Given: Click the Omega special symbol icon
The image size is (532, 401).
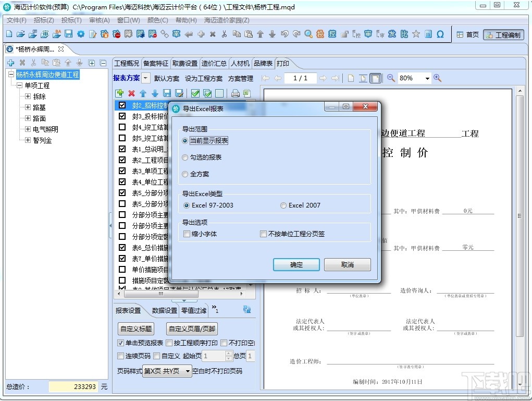Looking at the screenshot, I should (x=440, y=34).
